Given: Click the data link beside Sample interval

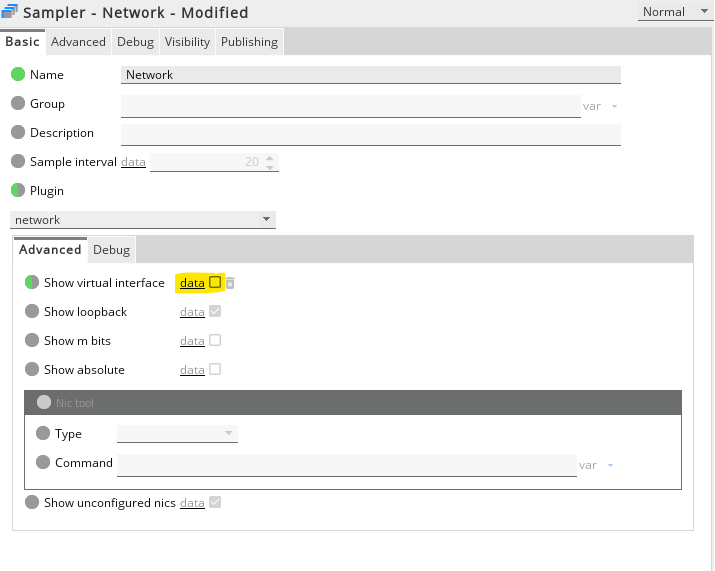Looking at the screenshot, I should pyautogui.click(x=133, y=162).
